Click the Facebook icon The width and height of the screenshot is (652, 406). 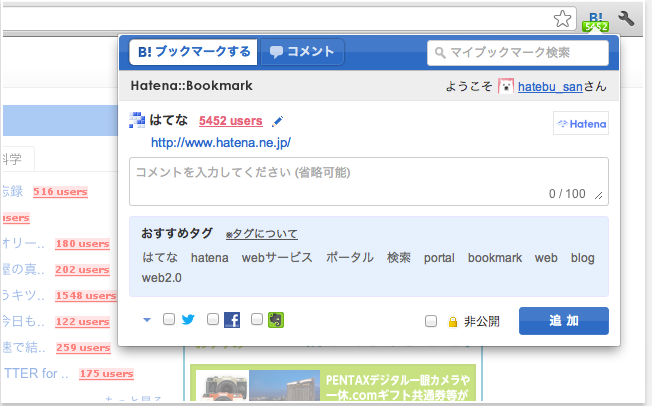232,320
